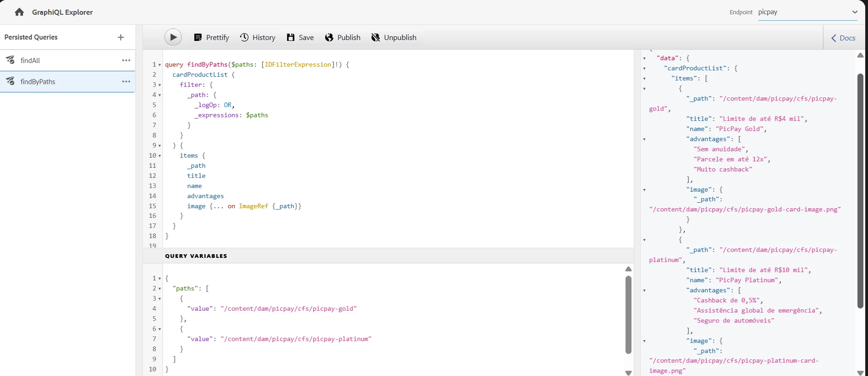Click "Cashback de 0,5%" in results
The height and width of the screenshot is (376, 868).
(x=727, y=300)
